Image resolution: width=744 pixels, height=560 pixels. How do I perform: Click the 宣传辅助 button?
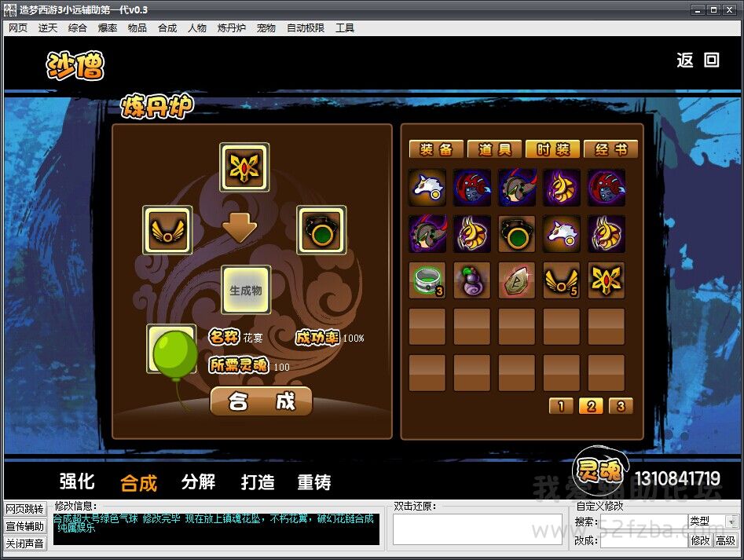(25, 526)
